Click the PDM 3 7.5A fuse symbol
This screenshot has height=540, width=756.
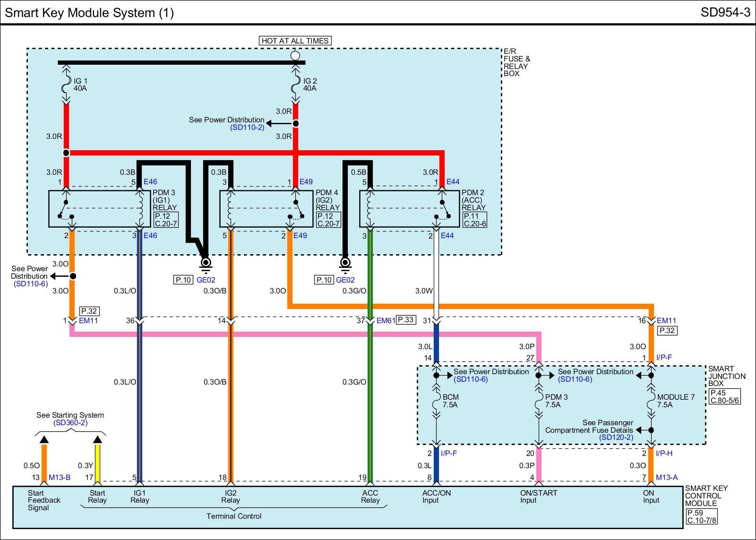pos(539,401)
